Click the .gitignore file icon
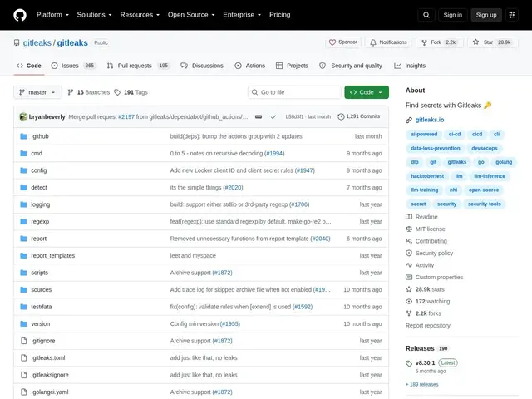 tap(23, 341)
